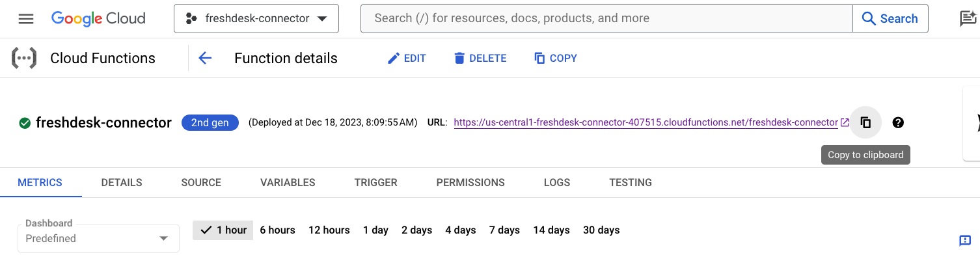Screen dimensions: 980x257
Task: Switch to the TRIGGER tab
Action: 376,183
